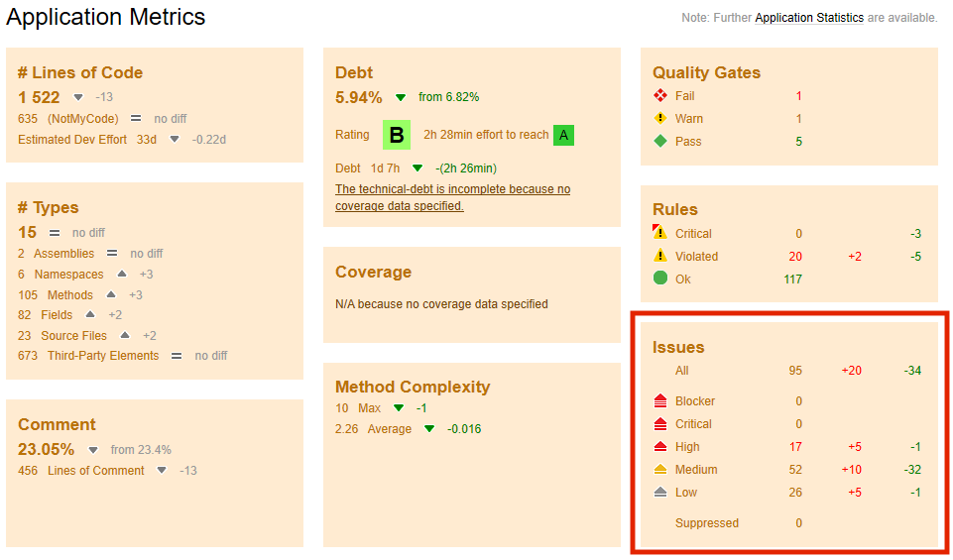The image size is (953, 560).
Task: Click the High issues severity icon
Action: pyautogui.click(x=660, y=447)
